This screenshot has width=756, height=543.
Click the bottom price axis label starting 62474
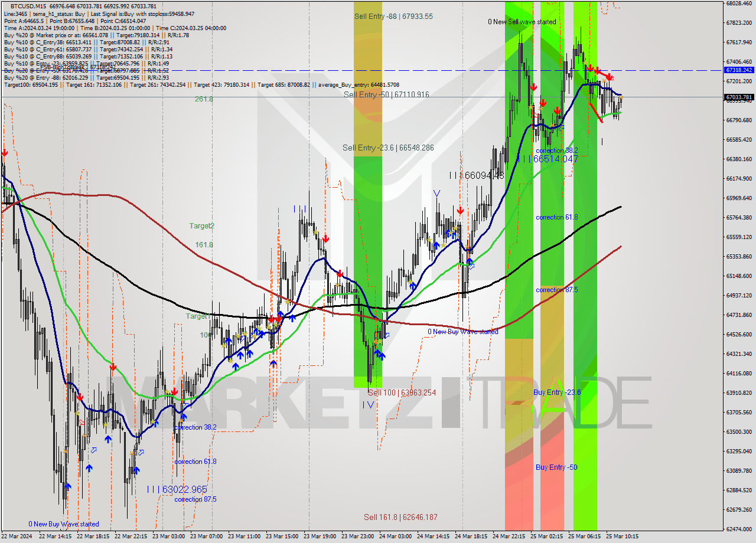tap(739, 529)
